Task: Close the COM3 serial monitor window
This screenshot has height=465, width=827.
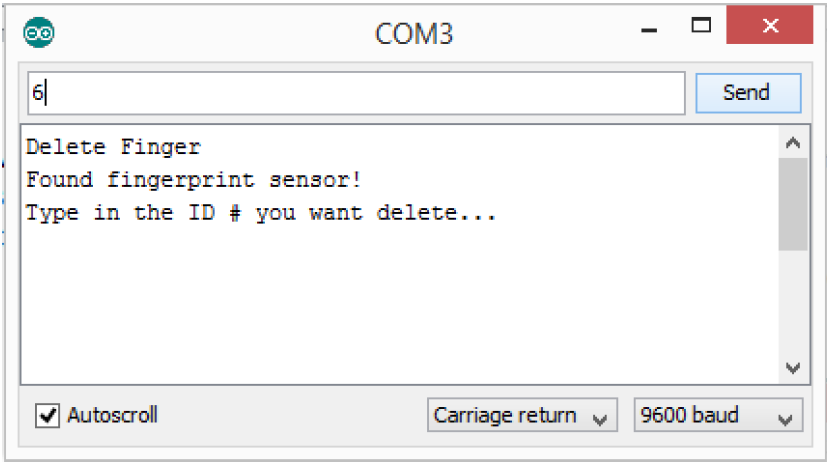Action: (770, 25)
